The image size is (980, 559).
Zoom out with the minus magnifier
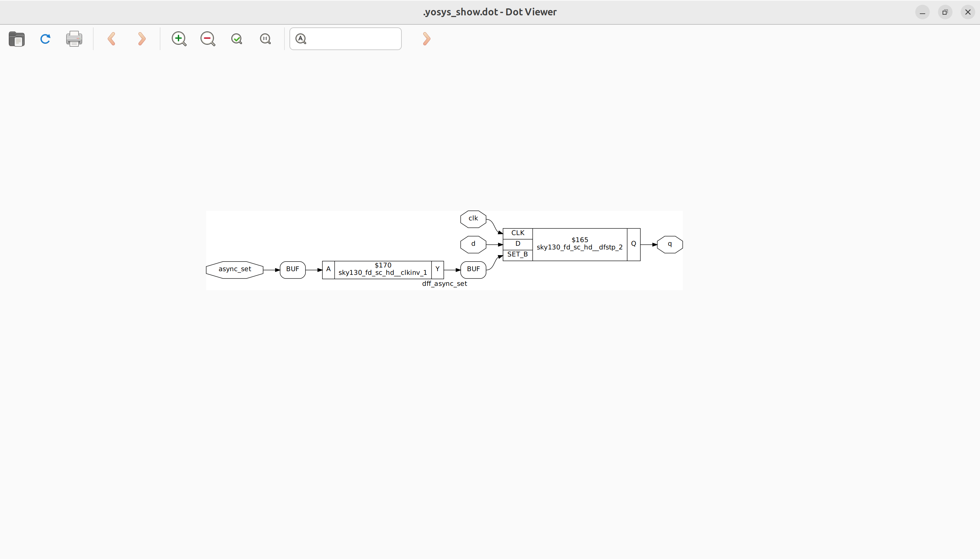pos(208,39)
